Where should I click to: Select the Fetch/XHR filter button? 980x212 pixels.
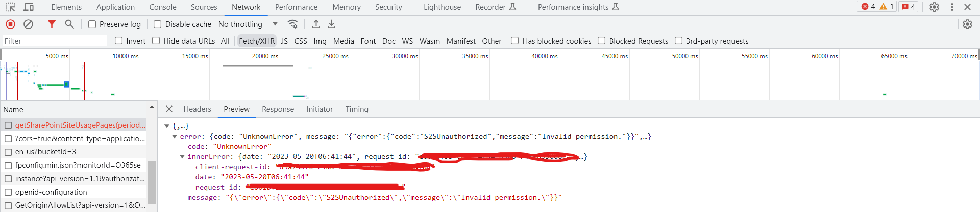click(x=257, y=41)
